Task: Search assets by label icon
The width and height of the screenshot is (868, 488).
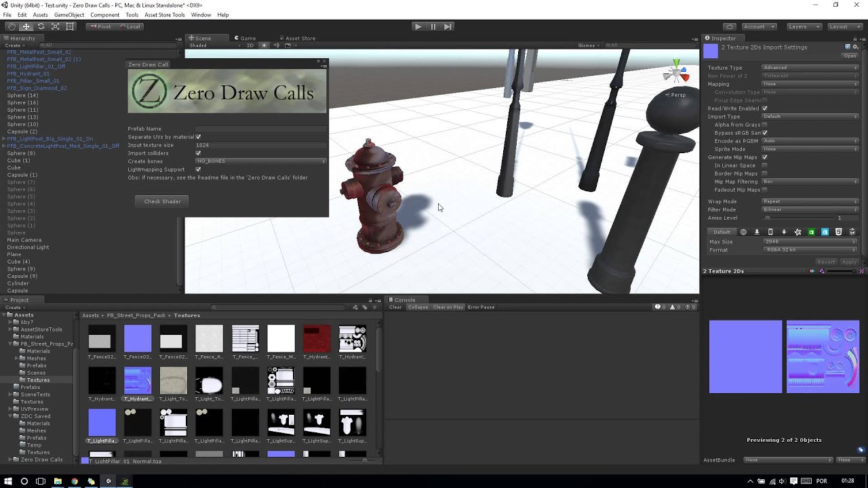Action: (365, 307)
